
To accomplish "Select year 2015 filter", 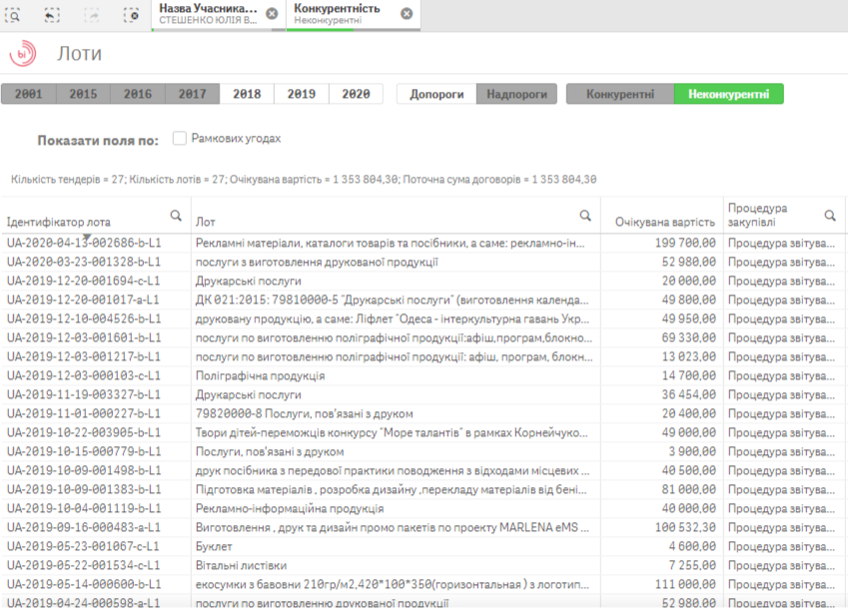I will [83, 94].
